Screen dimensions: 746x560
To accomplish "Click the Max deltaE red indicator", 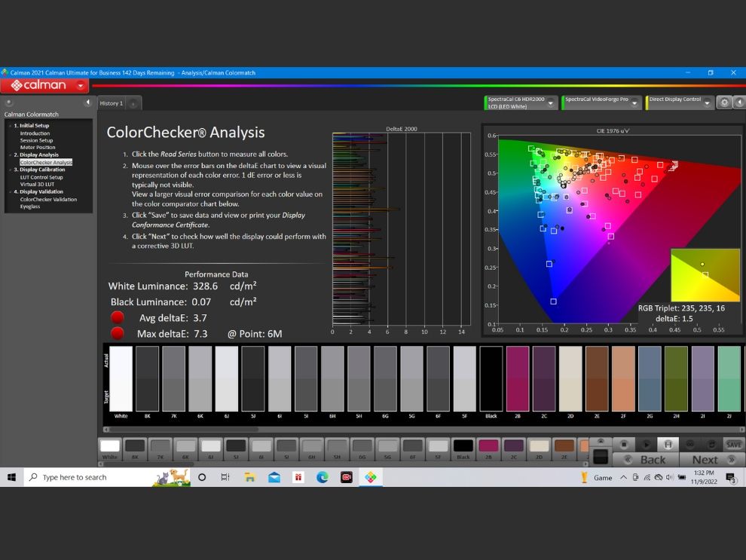I will [118, 333].
